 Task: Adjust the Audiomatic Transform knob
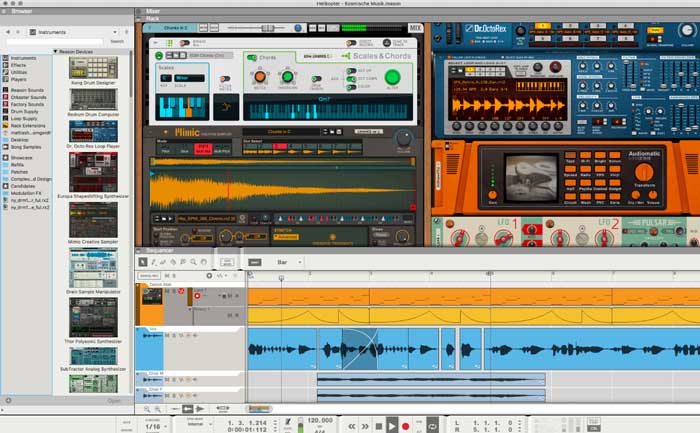644,172
